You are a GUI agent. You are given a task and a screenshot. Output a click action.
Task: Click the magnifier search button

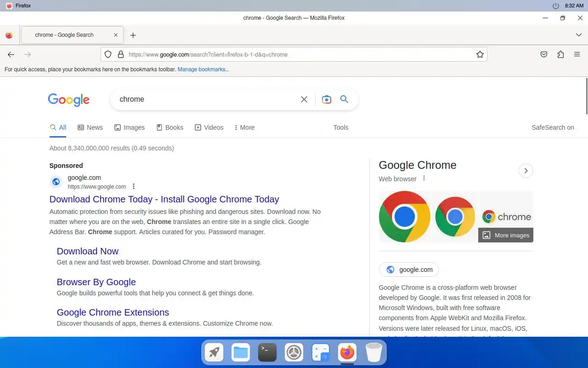point(344,99)
